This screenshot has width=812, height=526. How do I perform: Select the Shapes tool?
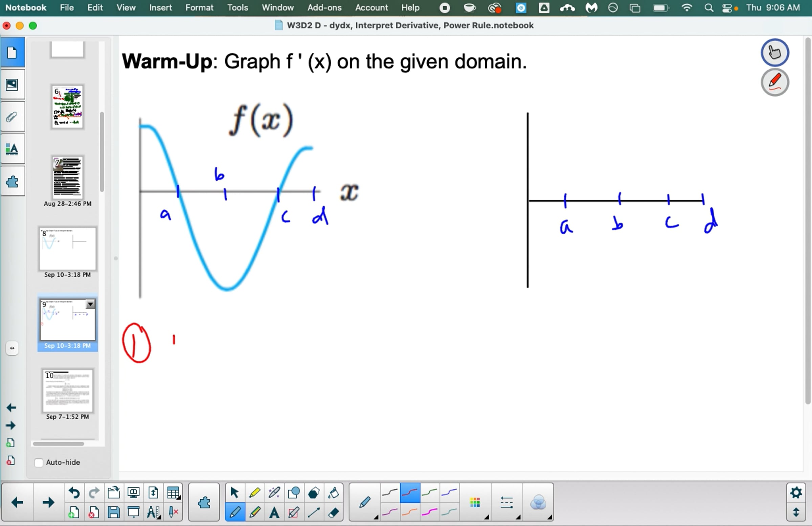click(294, 493)
